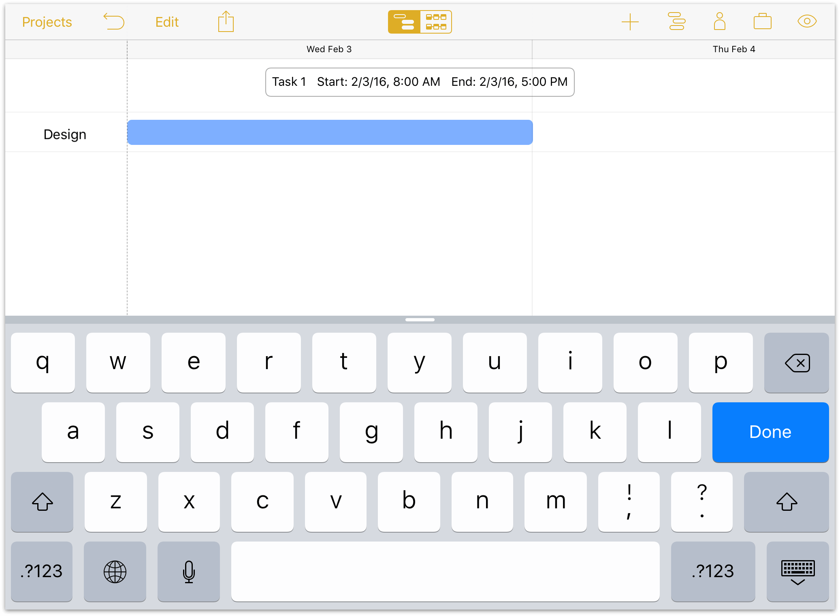Image resolution: width=840 pixels, height=616 pixels.
Task: Add a new item with plus icon
Action: [630, 22]
